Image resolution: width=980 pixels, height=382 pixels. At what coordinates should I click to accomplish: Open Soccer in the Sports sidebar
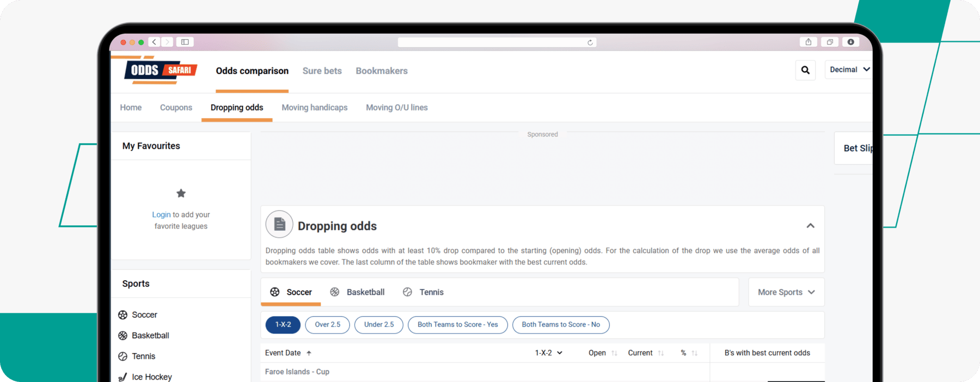coord(144,315)
